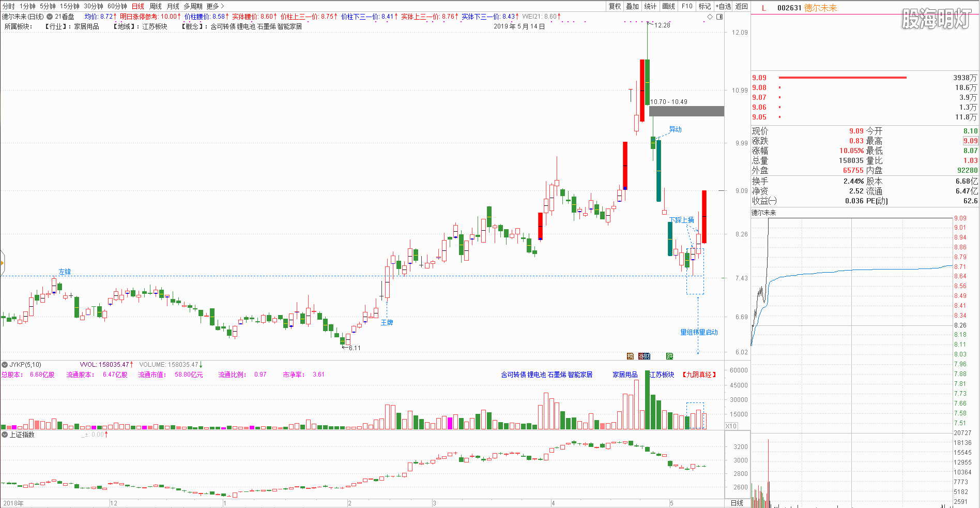This screenshot has height=508, width=980.
Task: Open the 统计 statistics tool
Action: pos(651,6)
